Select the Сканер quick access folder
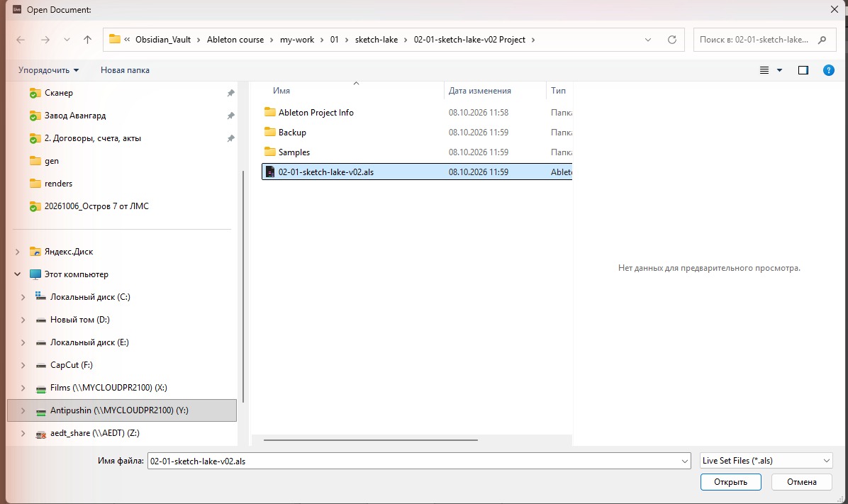The height and width of the screenshot is (504, 848). (58, 93)
